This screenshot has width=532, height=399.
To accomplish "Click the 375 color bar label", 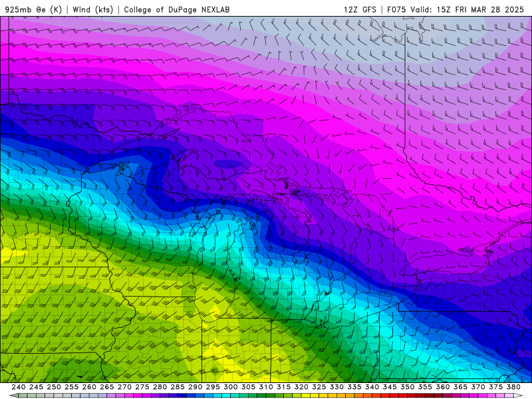I will point(495,387).
